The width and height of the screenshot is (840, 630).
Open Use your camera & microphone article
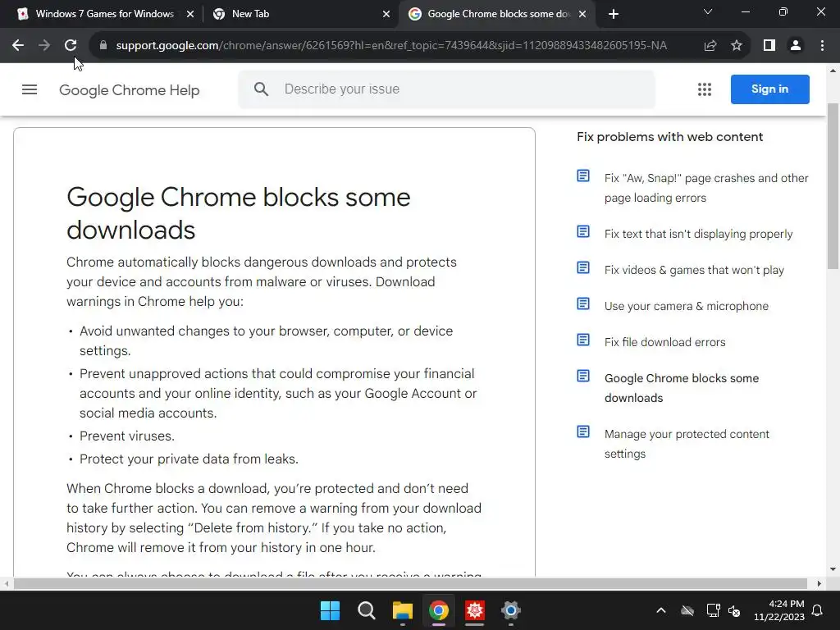(687, 306)
